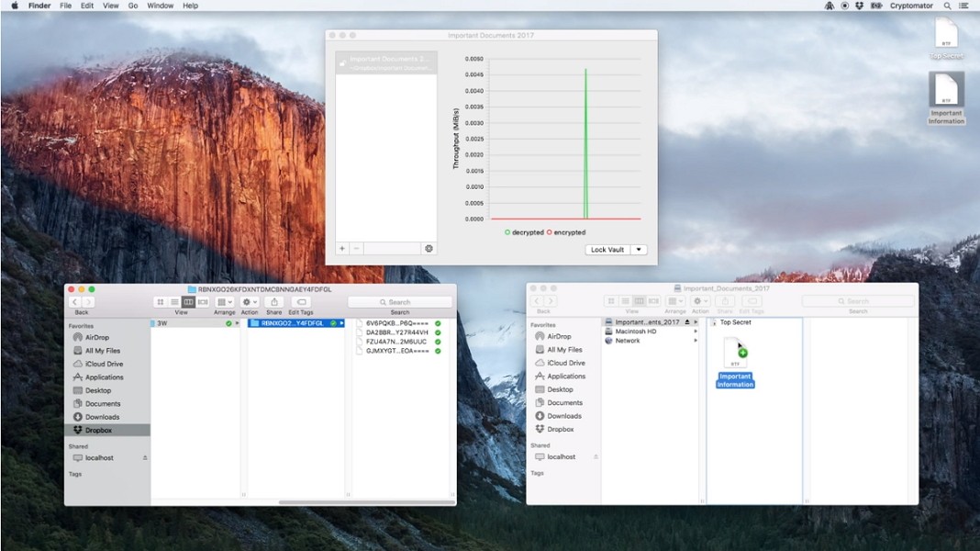
Task: Open the Apple menu
Action: pyautogui.click(x=15, y=6)
